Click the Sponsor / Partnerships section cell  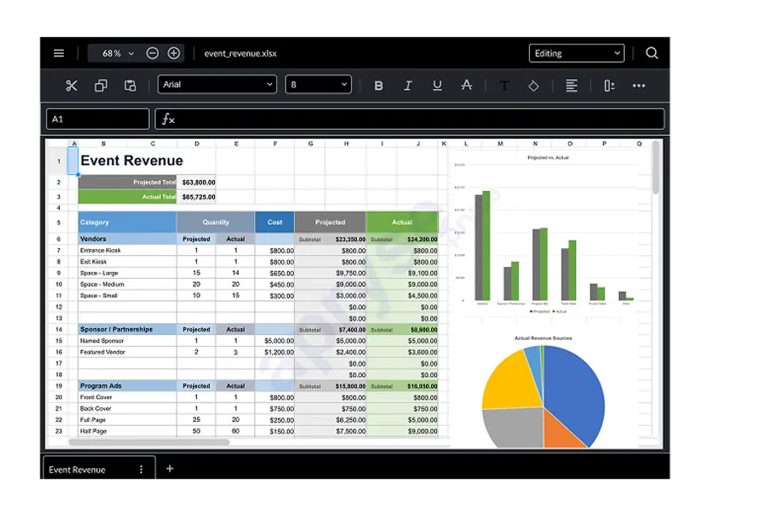(x=128, y=329)
